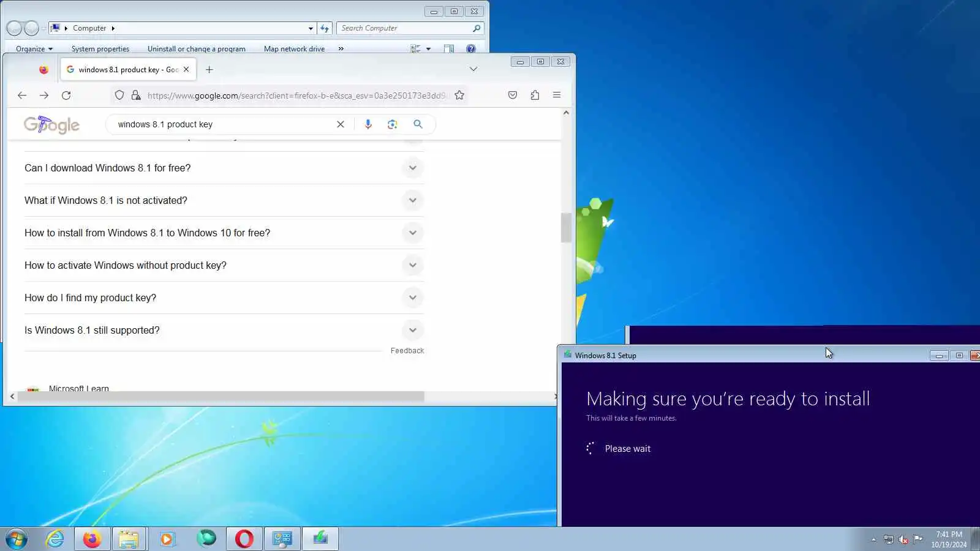Go forward in the Firefox browser
The height and width of the screenshot is (551, 980).
tap(44, 95)
